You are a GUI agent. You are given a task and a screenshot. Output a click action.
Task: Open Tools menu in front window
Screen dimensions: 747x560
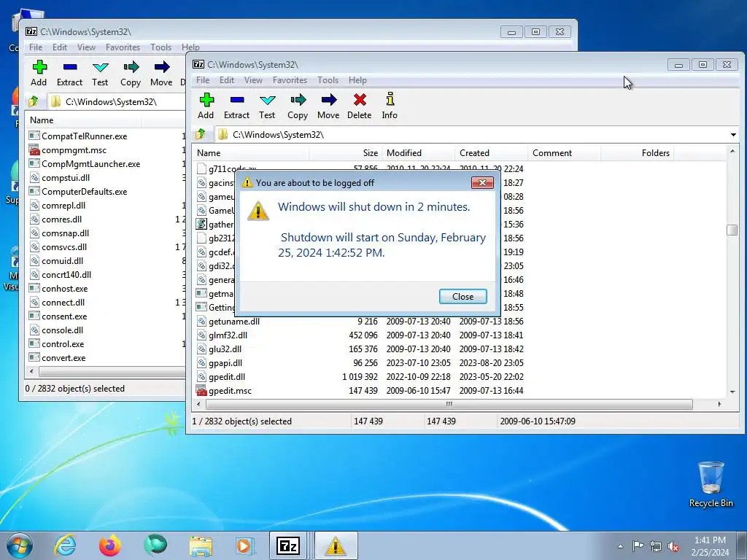coord(328,80)
